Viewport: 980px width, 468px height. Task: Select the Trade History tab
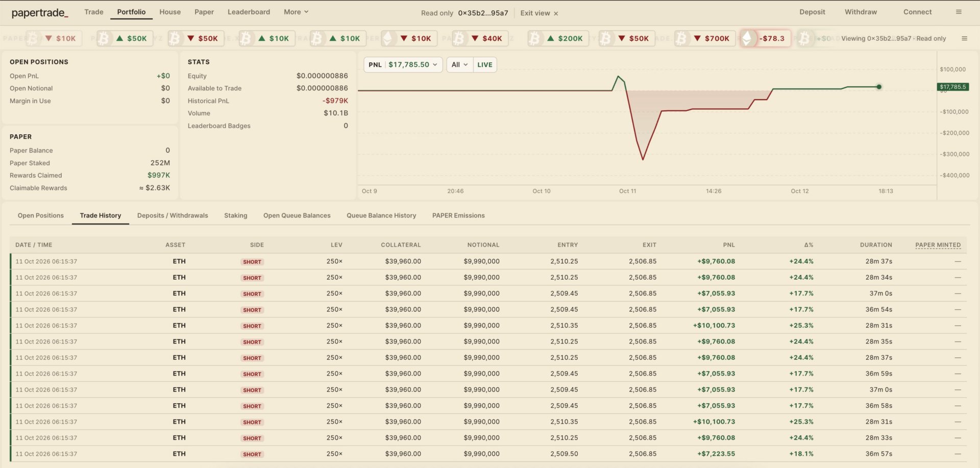pyautogui.click(x=101, y=215)
